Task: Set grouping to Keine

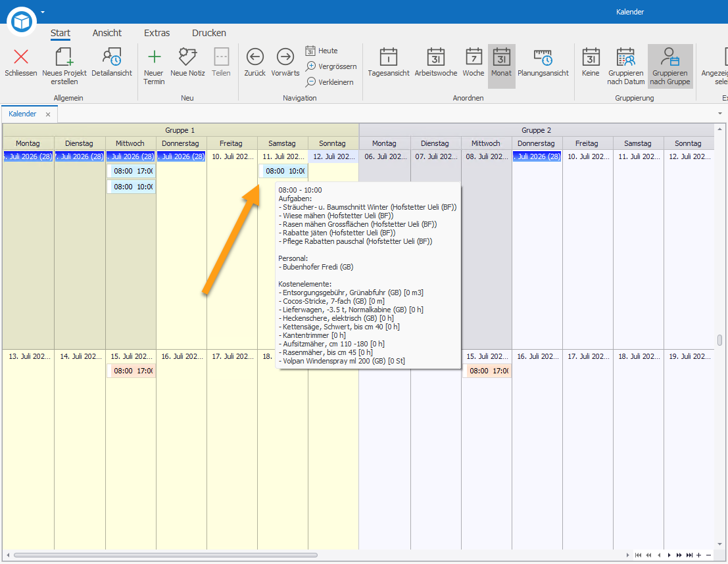Action: click(x=591, y=61)
